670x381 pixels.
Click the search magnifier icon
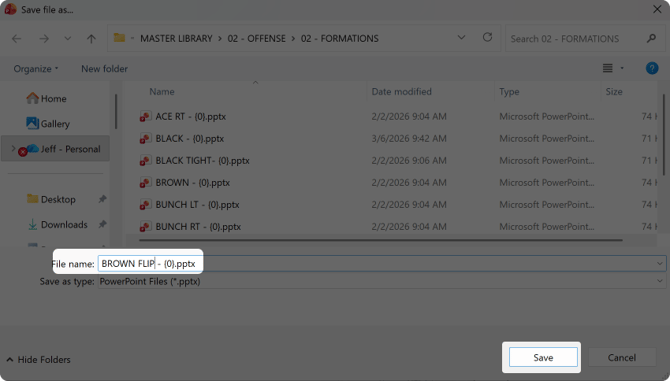(x=651, y=39)
